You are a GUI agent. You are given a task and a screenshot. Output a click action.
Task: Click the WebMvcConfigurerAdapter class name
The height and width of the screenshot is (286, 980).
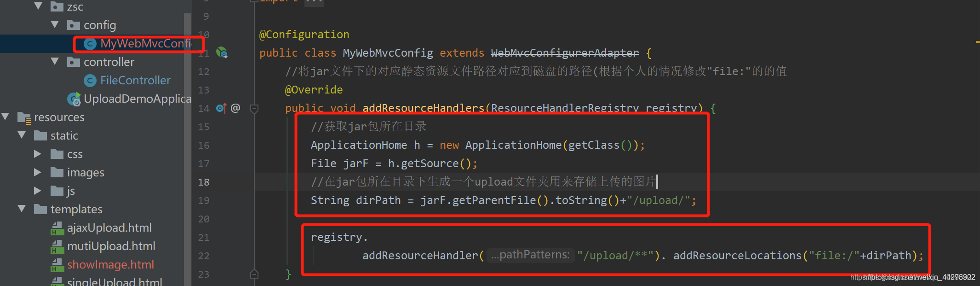click(565, 53)
